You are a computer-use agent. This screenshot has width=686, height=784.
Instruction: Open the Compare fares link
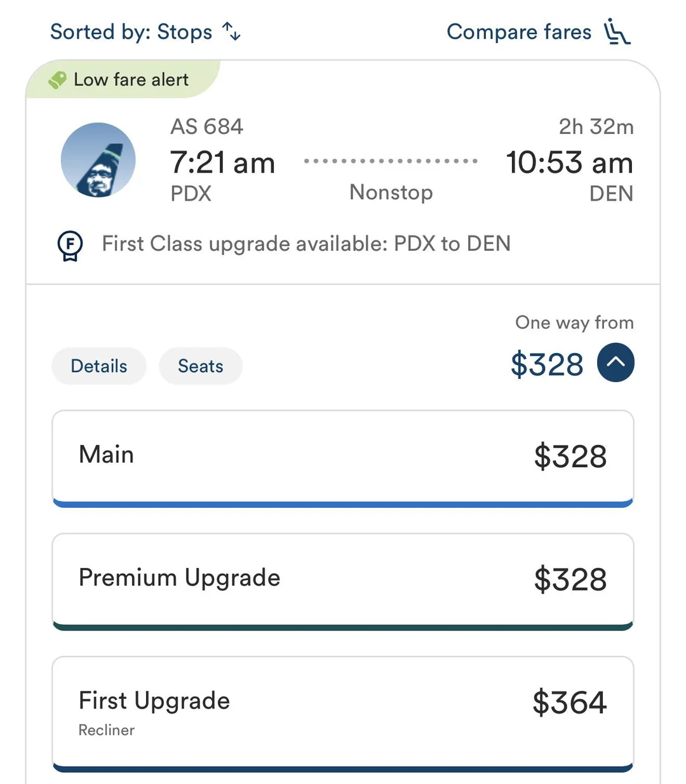pos(518,32)
